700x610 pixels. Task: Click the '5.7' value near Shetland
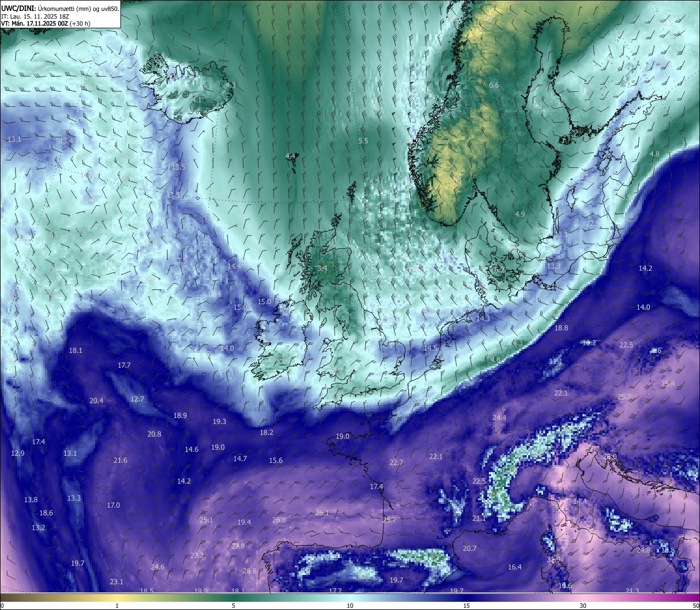coord(375,182)
